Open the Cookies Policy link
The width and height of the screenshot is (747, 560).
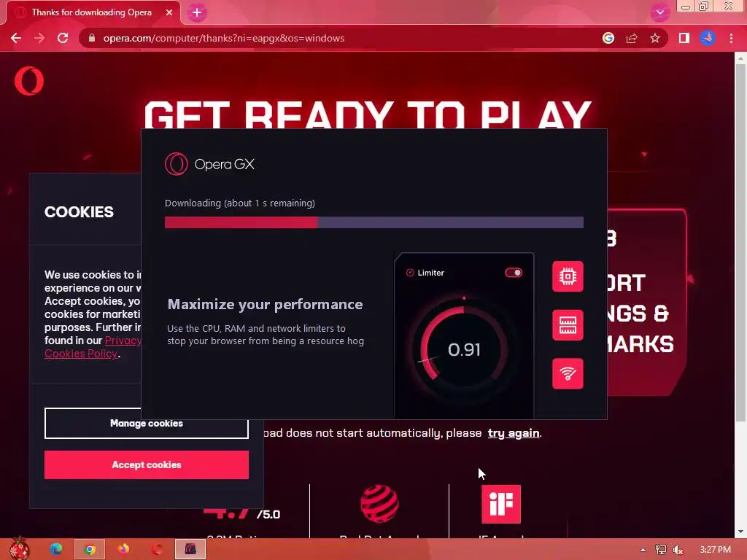coord(81,354)
